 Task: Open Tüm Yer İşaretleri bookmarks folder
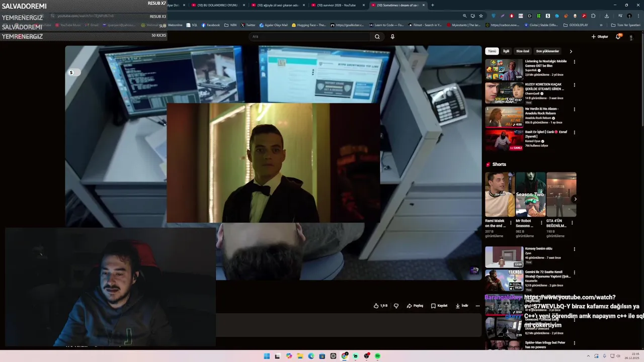point(626,25)
